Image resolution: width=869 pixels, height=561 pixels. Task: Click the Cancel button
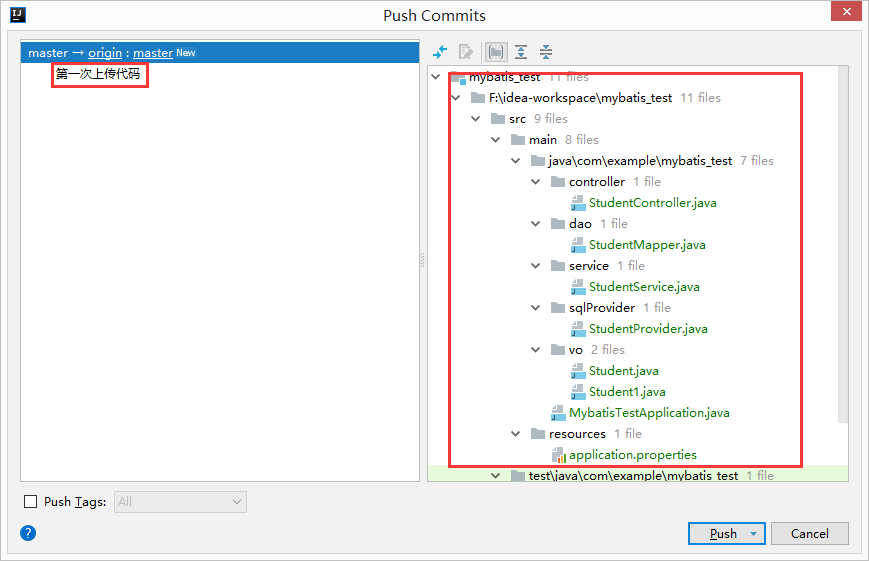809,534
